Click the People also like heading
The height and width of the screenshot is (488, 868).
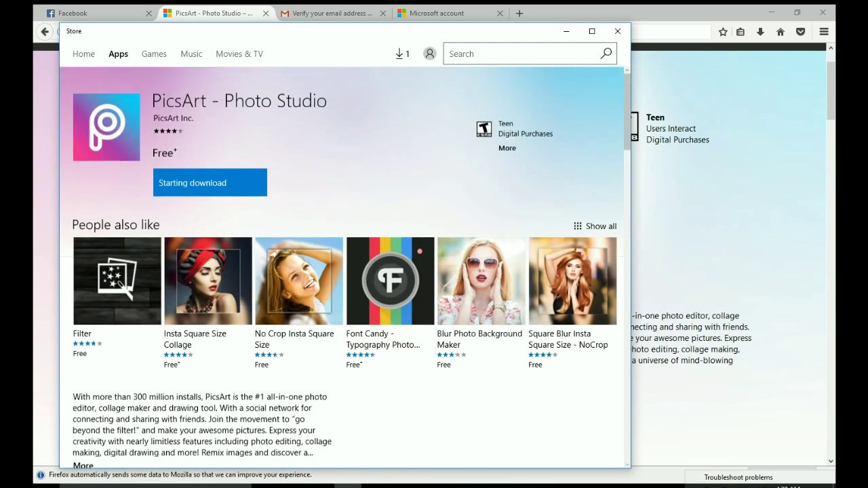pyautogui.click(x=116, y=224)
